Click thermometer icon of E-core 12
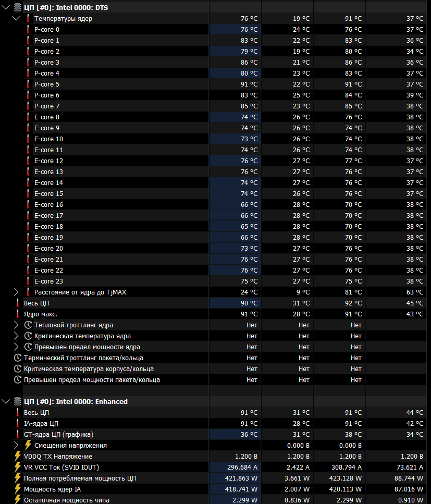 28,161
